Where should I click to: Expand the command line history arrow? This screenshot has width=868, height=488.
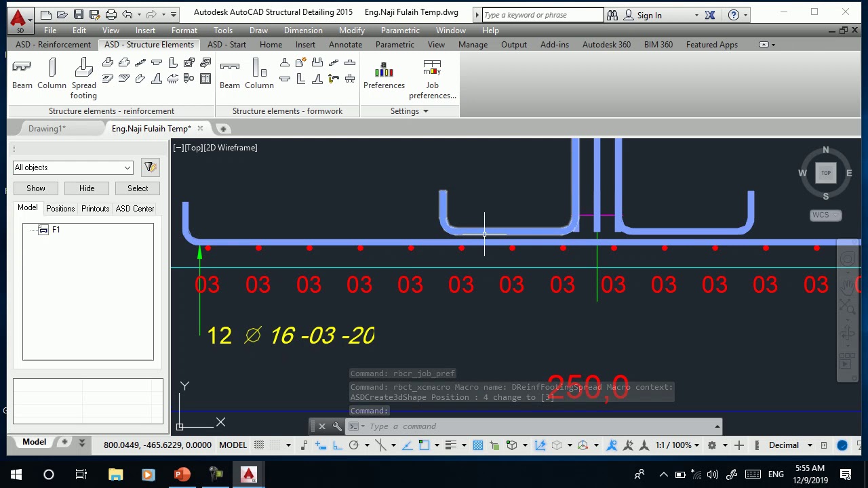click(717, 426)
